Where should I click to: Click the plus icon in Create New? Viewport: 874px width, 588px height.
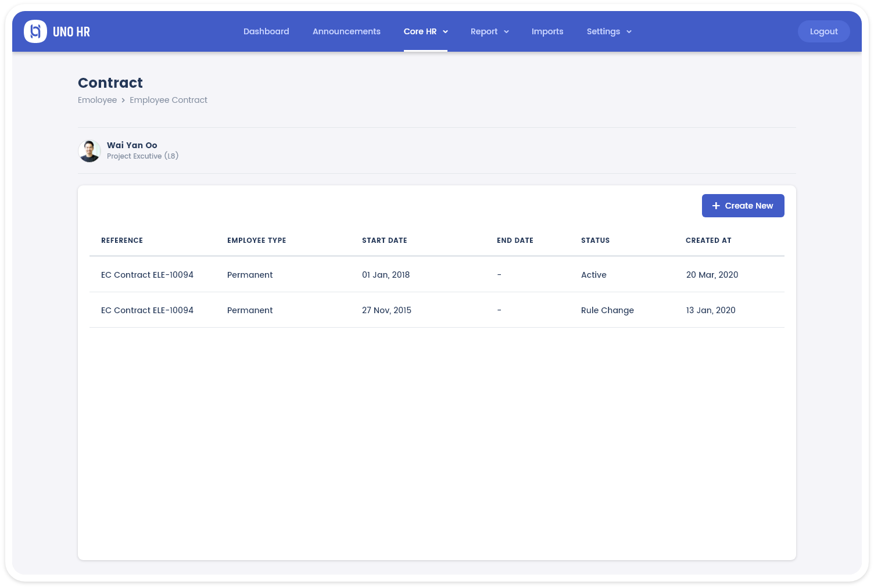716,206
